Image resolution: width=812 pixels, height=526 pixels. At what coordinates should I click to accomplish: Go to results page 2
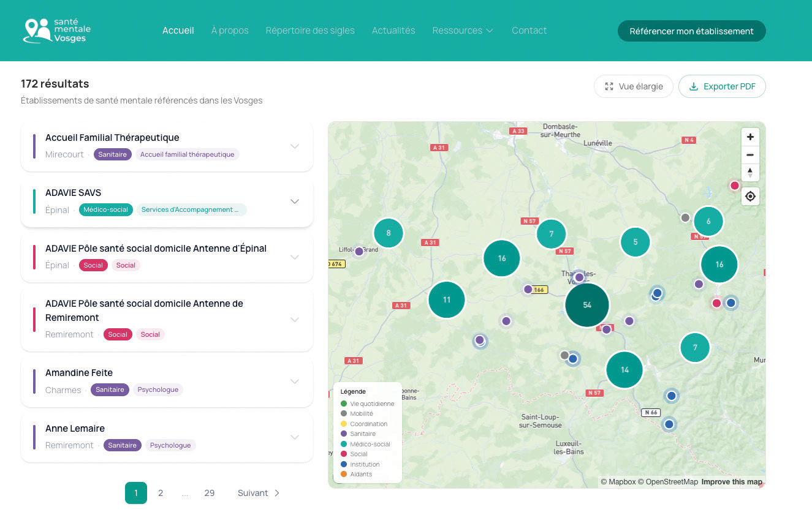161,493
